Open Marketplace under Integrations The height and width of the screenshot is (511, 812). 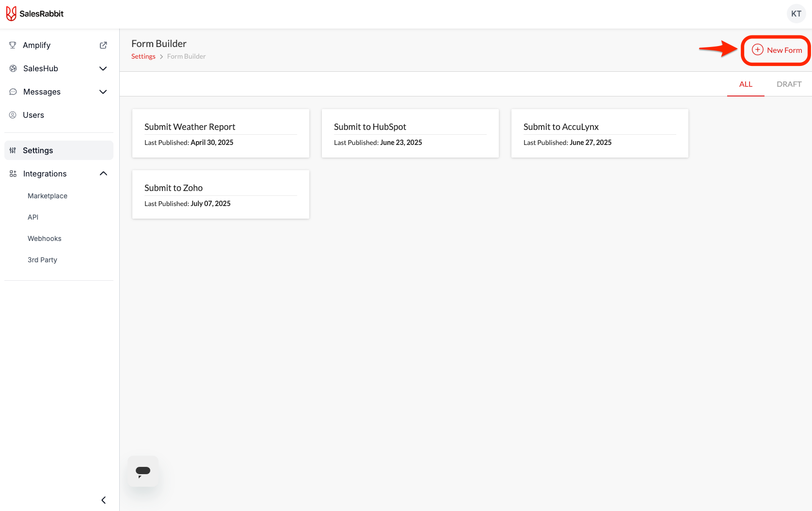pyautogui.click(x=48, y=196)
